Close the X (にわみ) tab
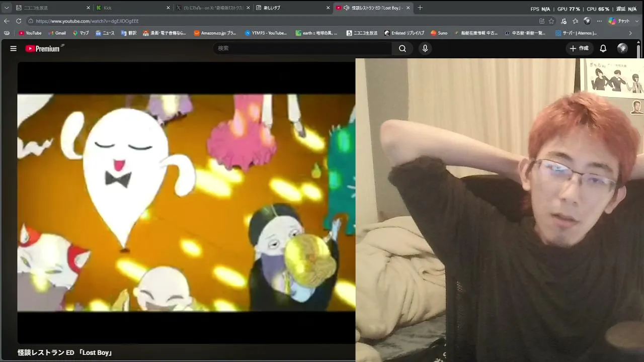Screen dimensions: 644x362 click(x=248, y=8)
